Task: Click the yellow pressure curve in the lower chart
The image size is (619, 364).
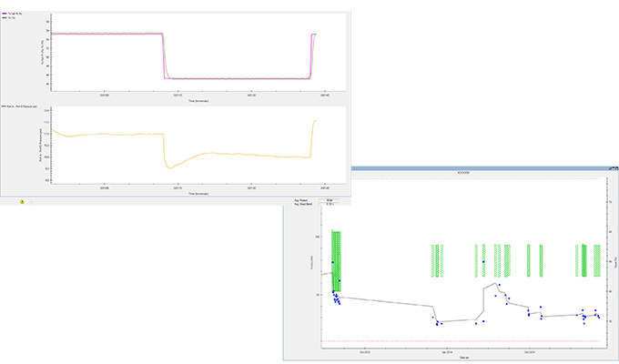Action: (237, 156)
